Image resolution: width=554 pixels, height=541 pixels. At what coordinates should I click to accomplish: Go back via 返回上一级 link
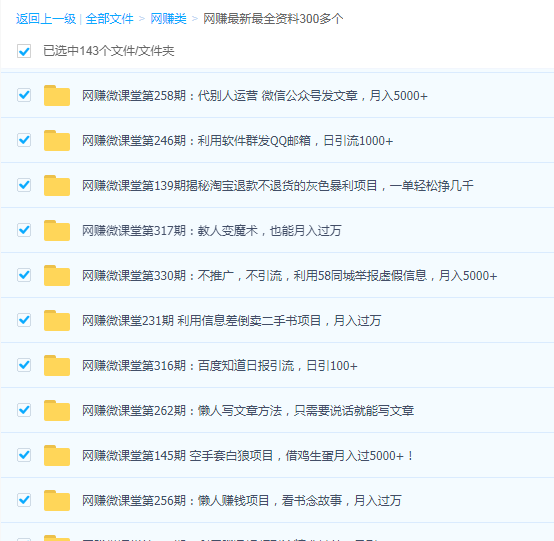pyautogui.click(x=46, y=19)
